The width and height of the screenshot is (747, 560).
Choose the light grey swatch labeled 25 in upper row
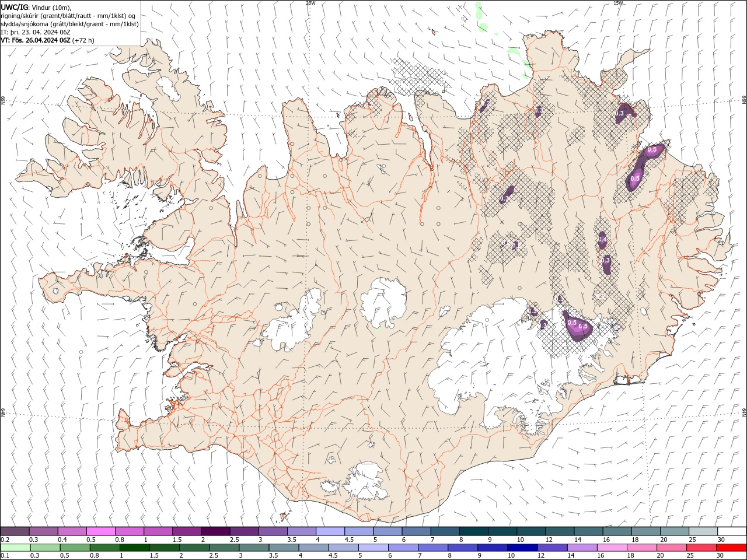703,531
